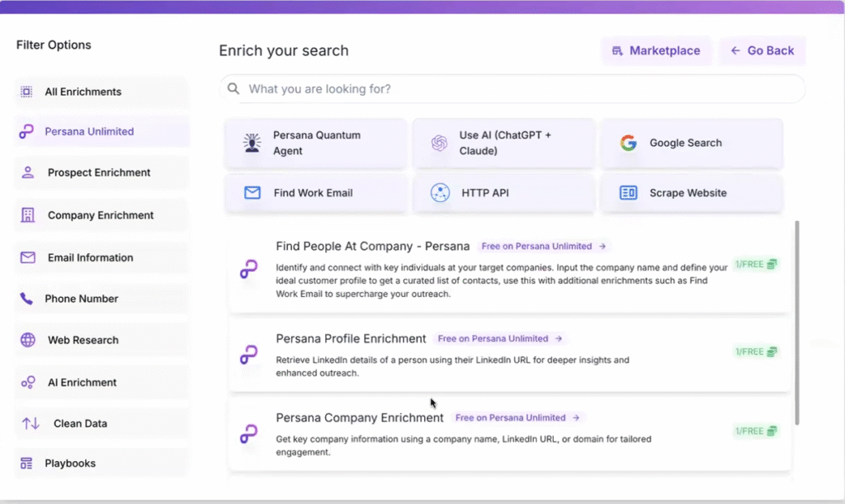Screen dimensions: 845x504
Task: Click the 1/FREE badge on Find People row
Action: click(x=756, y=264)
